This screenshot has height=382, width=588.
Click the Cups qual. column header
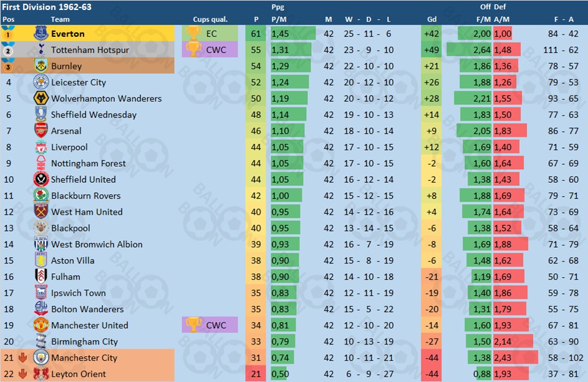tap(210, 19)
